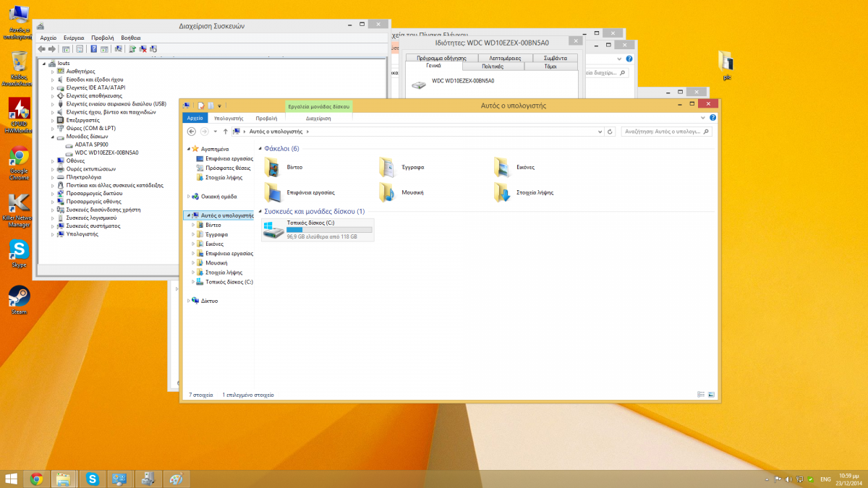Open Chrome from the taskbar

coord(36,479)
